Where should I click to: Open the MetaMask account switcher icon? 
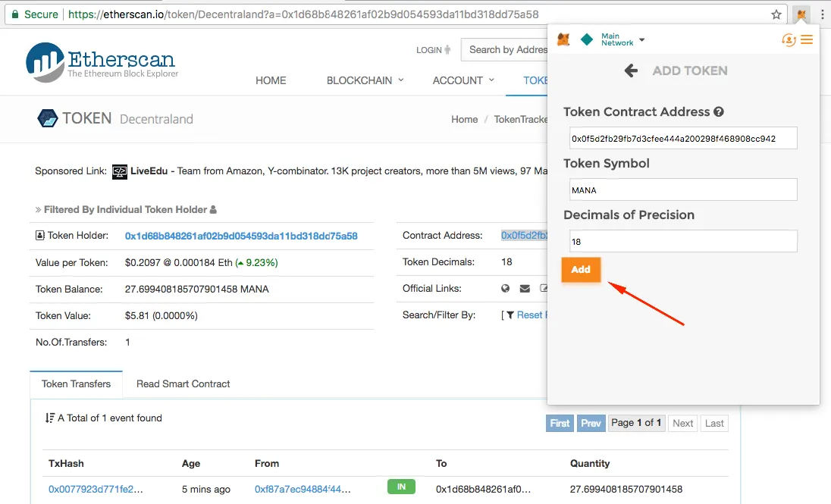tap(789, 39)
